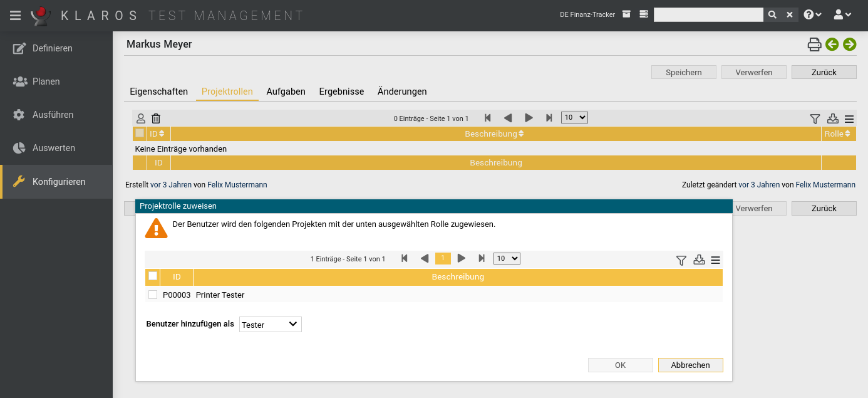868x398 pixels.
Task: Open the Tester role dropdown
Action: click(x=271, y=324)
